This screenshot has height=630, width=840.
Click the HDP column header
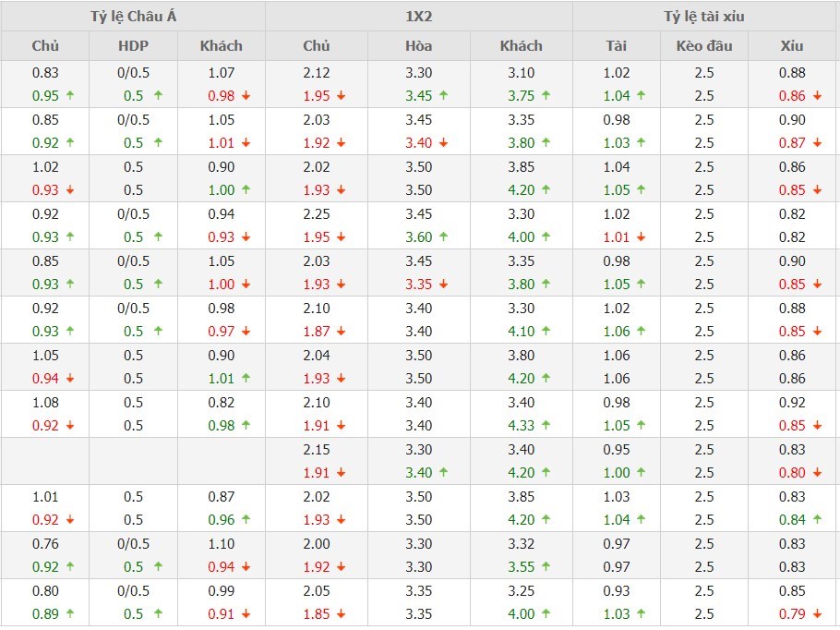tap(133, 46)
